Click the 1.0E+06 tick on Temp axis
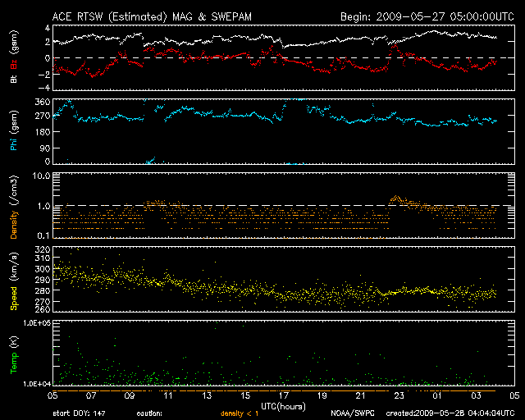 tap(38, 324)
